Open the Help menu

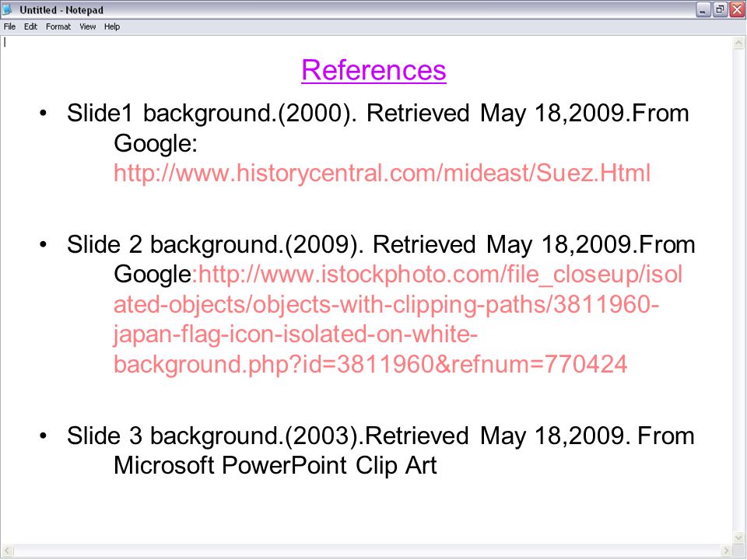(112, 26)
